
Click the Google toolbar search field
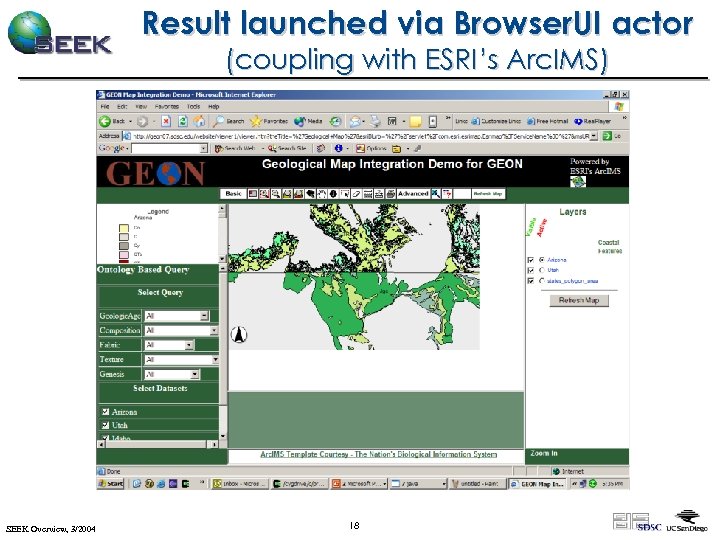point(166,148)
